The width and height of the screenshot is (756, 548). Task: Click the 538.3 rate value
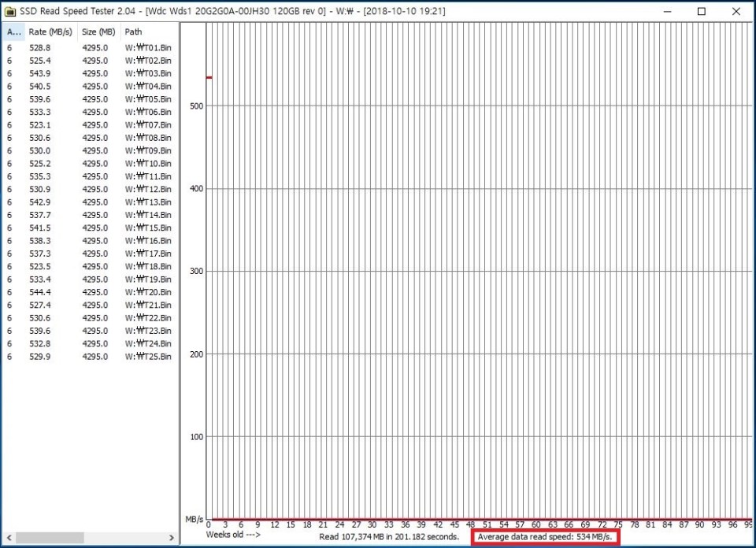pyautogui.click(x=39, y=240)
